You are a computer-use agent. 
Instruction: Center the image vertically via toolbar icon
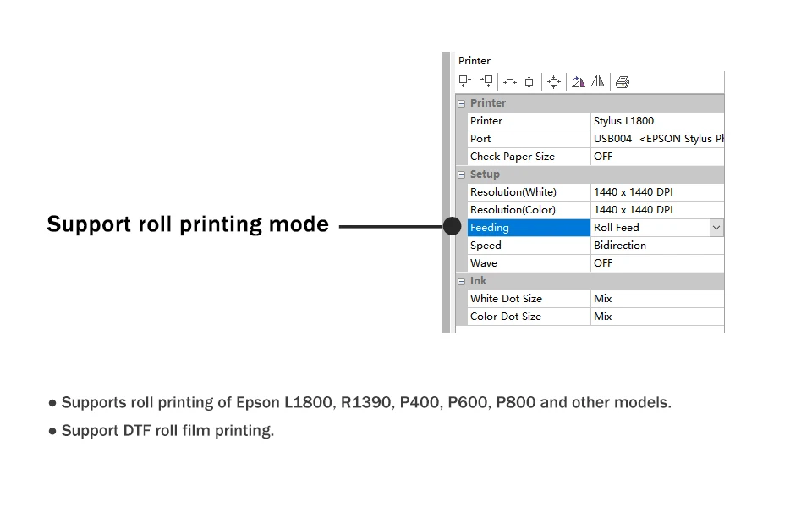pos(529,82)
